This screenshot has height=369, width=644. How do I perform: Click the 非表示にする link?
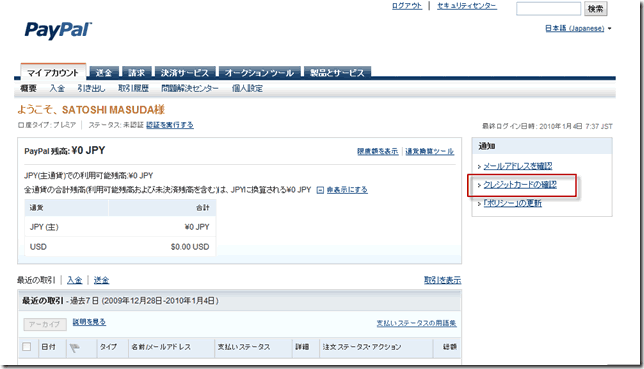click(347, 190)
